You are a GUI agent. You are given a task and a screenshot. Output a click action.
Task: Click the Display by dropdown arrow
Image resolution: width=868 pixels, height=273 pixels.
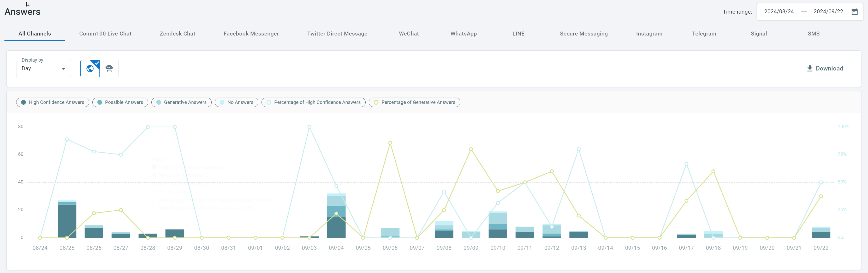[x=63, y=69]
